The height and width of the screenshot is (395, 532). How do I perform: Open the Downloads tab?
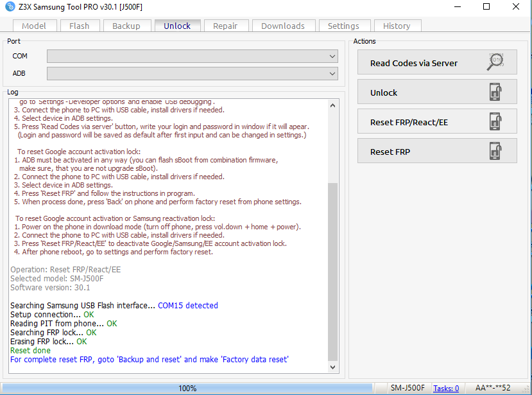click(283, 26)
